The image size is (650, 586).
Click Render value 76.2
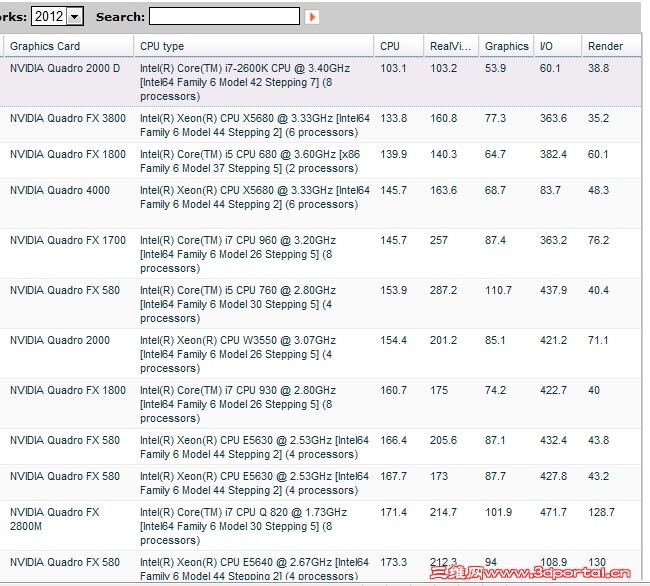pyautogui.click(x=598, y=240)
